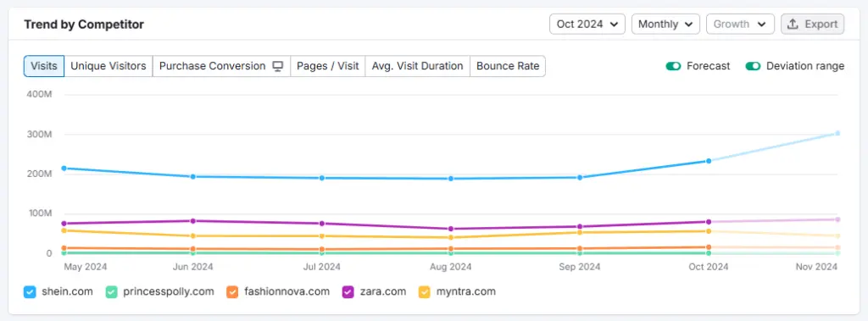
Task: Uncheck the zara.com checkbox
Action: click(348, 291)
